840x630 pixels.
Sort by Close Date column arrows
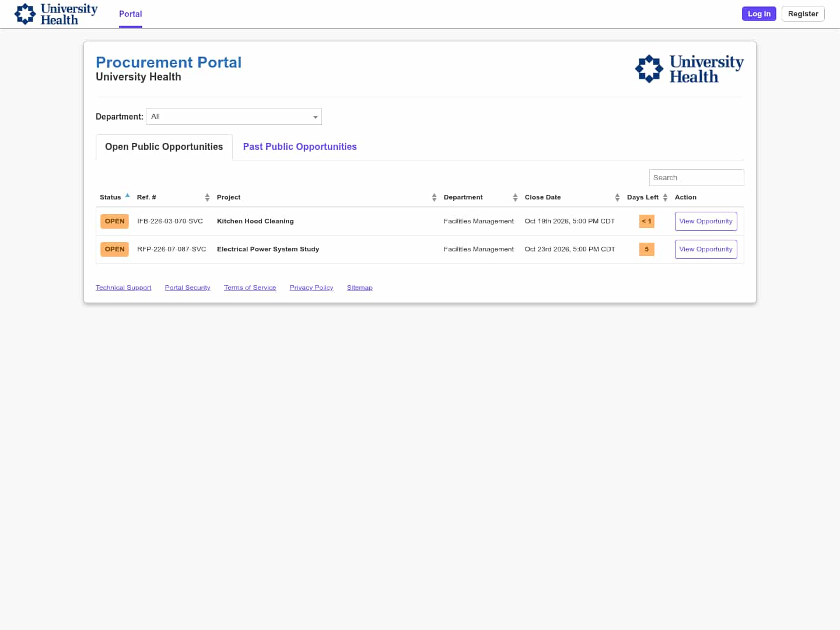point(617,198)
